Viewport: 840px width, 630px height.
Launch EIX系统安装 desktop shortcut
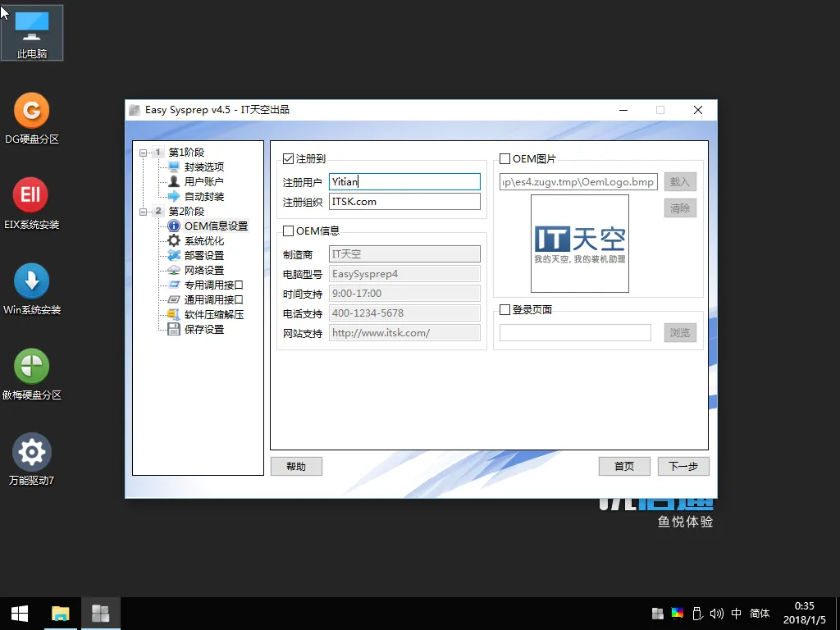pyautogui.click(x=32, y=203)
